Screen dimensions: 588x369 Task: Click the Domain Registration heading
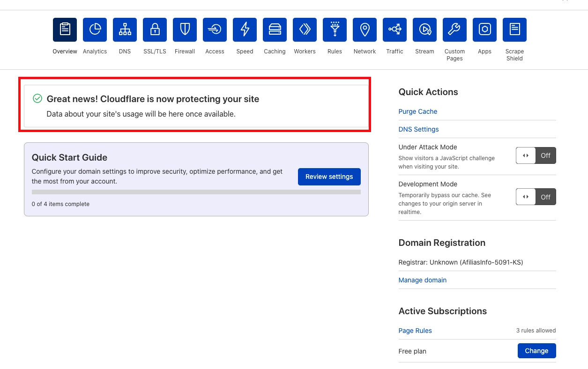coord(442,243)
